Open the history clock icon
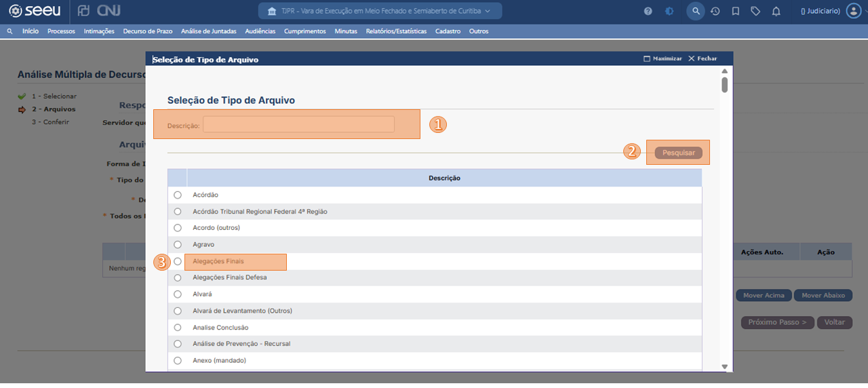The width and height of the screenshot is (868, 388). click(715, 12)
